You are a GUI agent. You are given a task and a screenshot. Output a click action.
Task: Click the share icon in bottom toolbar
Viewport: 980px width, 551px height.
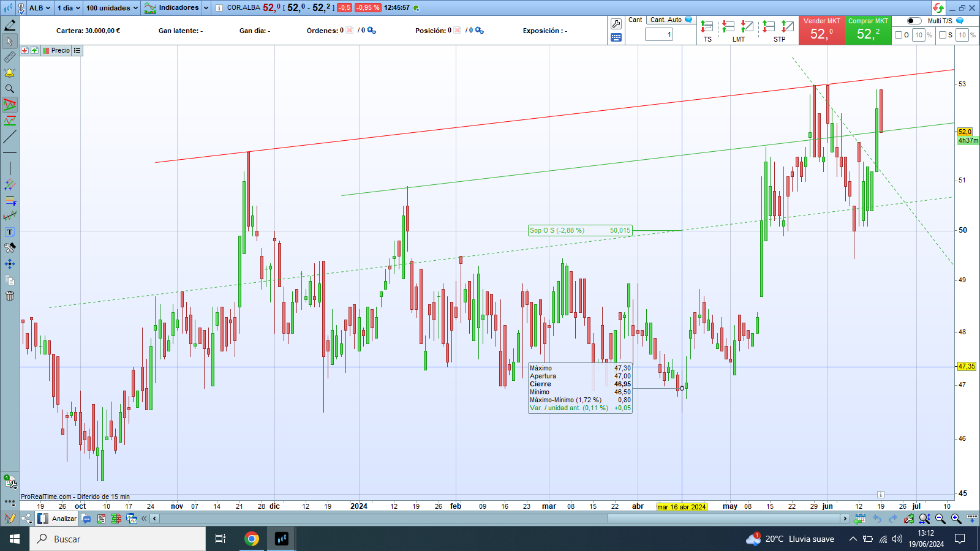[x=26, y=519]
